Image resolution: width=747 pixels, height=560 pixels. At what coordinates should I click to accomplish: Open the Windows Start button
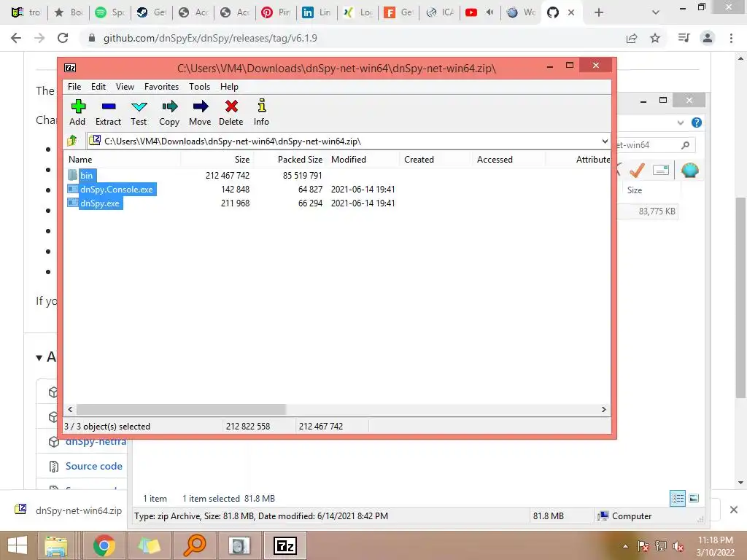tap(18, 545)
